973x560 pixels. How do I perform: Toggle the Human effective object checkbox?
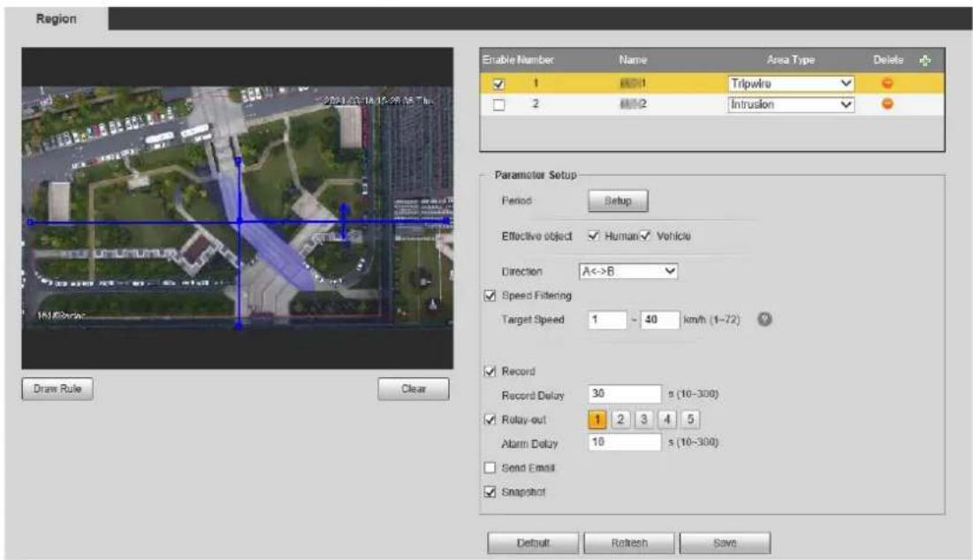click(x=594, y=236)
